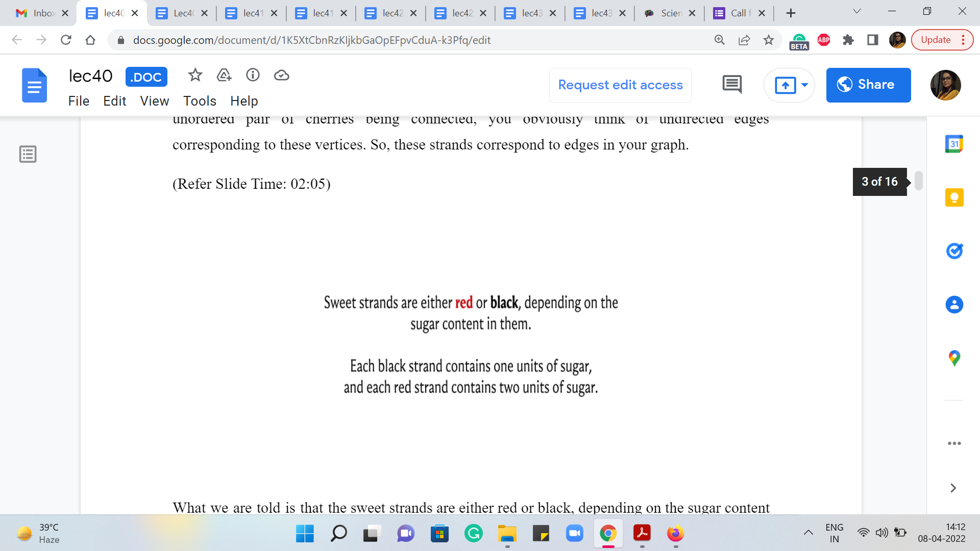
Task: Show hidden system tray icons
Action: [808, 533]
